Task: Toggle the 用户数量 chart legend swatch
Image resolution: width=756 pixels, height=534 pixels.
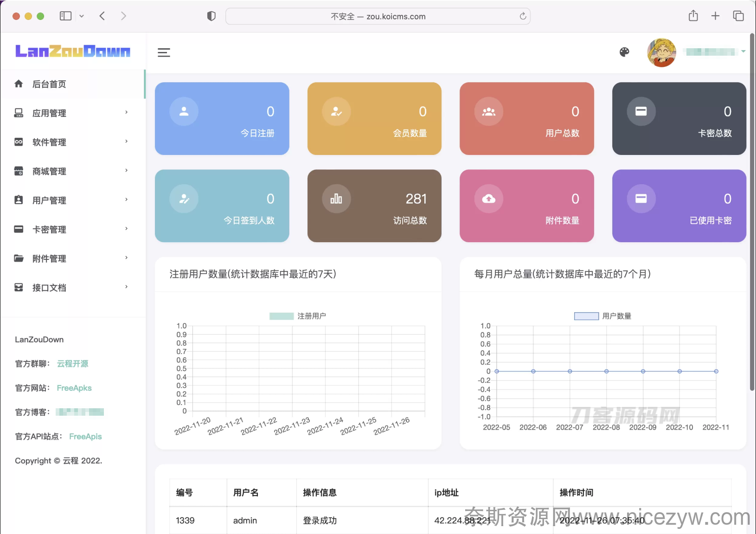Action: pos(586,316)
